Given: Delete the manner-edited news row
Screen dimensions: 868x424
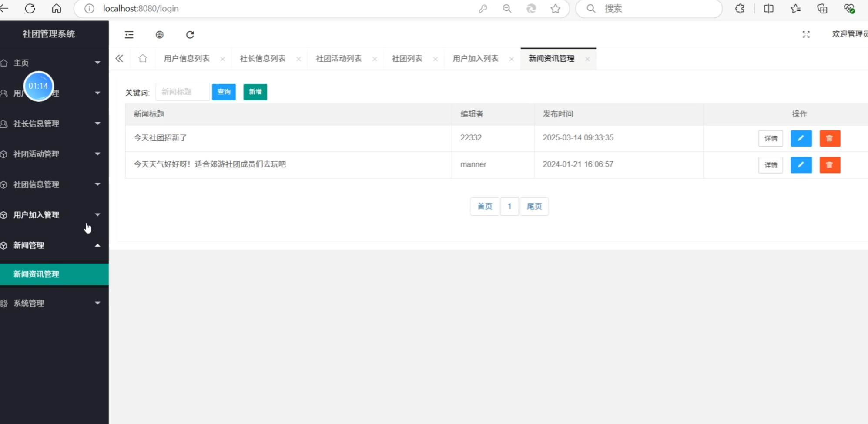Looking at the screenshot, I should (x=829, y=165).
